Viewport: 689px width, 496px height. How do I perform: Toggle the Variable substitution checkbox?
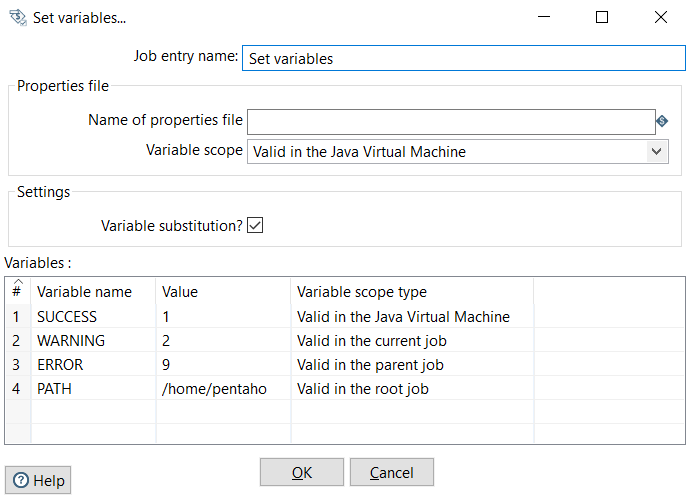[x=255, y=225]
